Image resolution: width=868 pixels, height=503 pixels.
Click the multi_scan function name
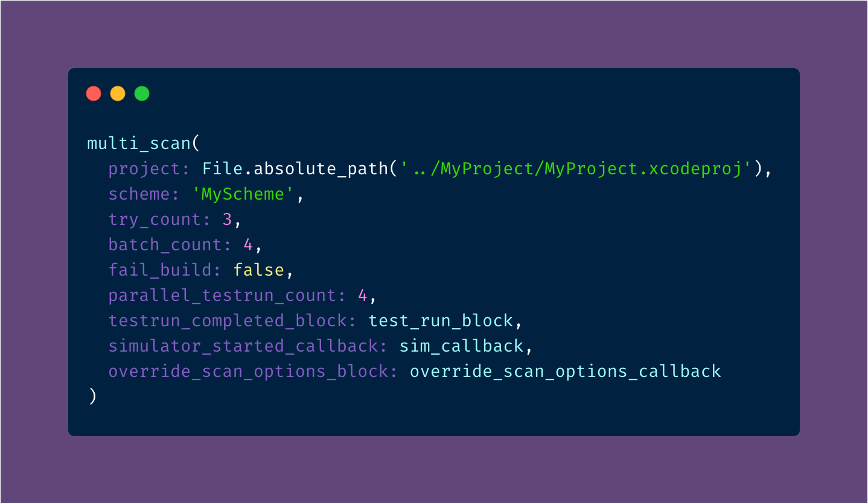tap(139, 144)
